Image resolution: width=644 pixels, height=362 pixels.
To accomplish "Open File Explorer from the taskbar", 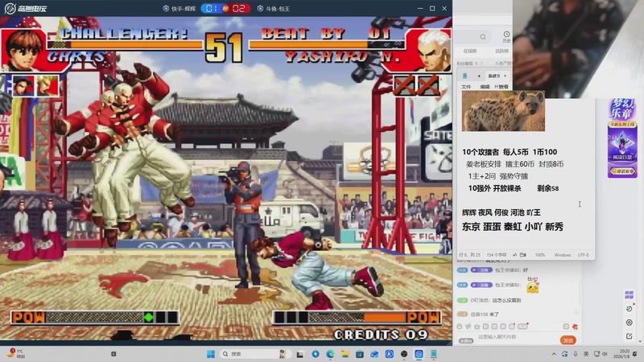I will (345, 354).
